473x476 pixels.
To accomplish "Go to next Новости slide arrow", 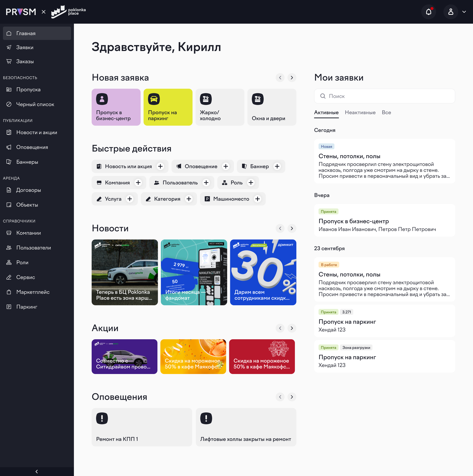I will click(x=292, y=228).
